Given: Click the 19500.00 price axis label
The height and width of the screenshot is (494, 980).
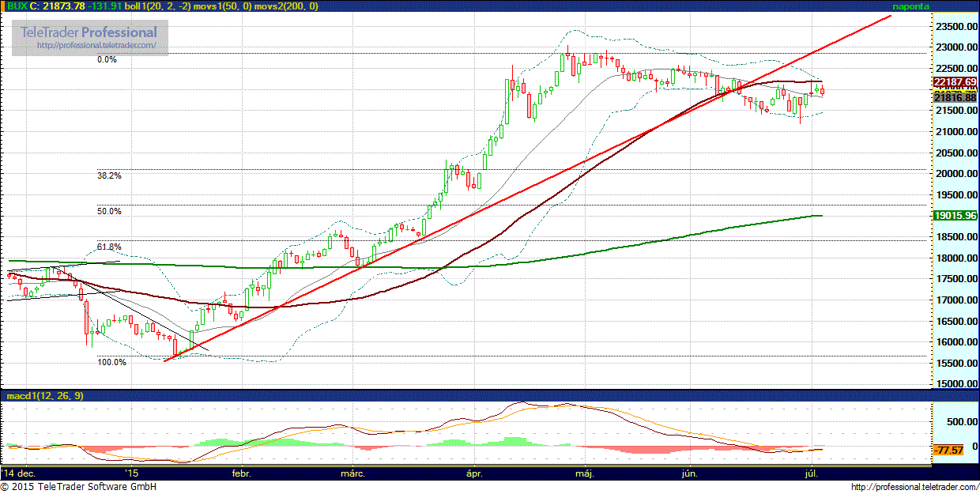Looking at the screenshot, I should click(x=955, y=195).
